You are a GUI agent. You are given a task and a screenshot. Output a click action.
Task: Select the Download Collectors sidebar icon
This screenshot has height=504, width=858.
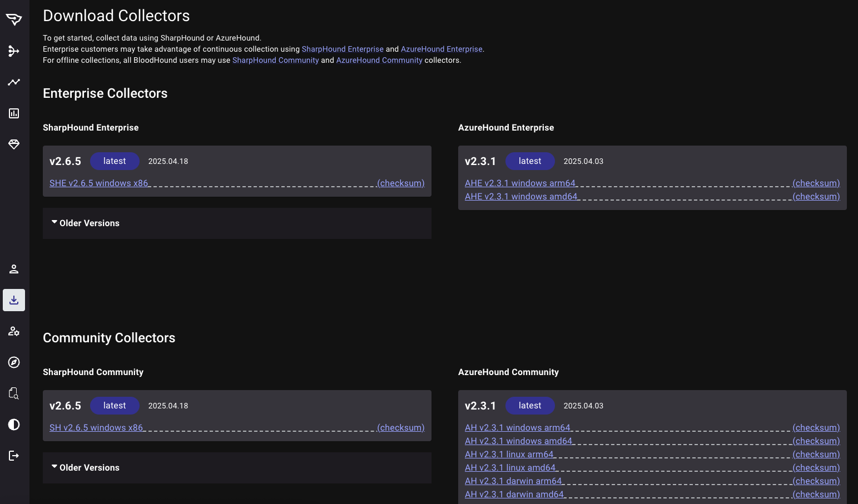pyautogui.click(x=14, y=300)
